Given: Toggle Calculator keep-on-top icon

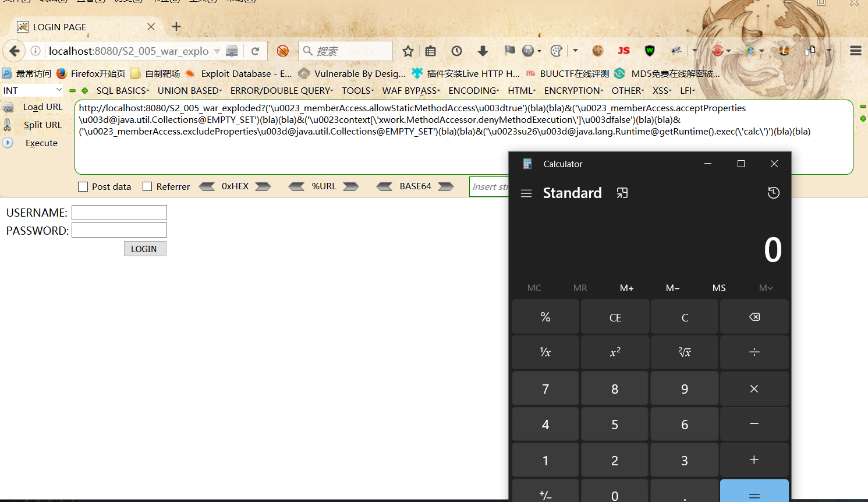Looking at the screenshot, I should tap(622, 193).
